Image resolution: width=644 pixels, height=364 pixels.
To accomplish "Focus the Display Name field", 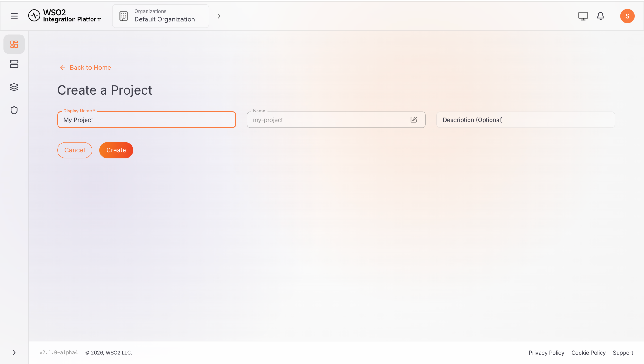I will [147, 120].
